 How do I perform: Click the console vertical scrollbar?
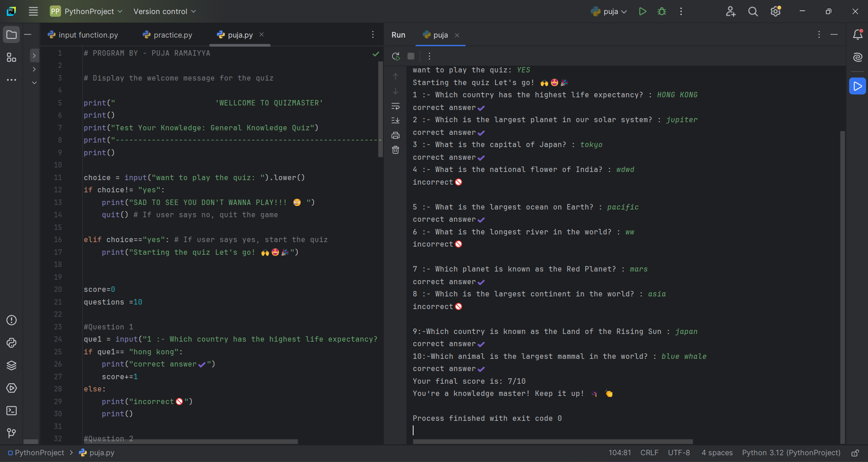(842, 287)
